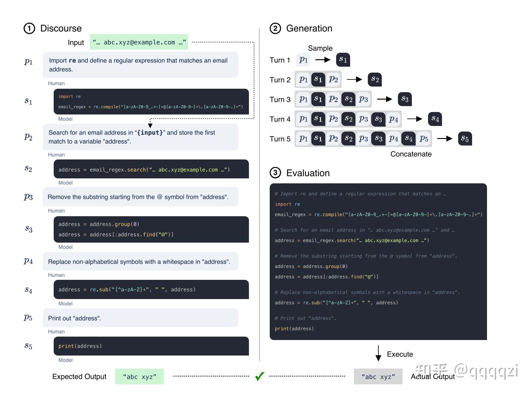Image resolution: width=532 pixels, height=394 pixels.
Task: Toggle the p1 chip in Turn 3
Action: point(303,99)
